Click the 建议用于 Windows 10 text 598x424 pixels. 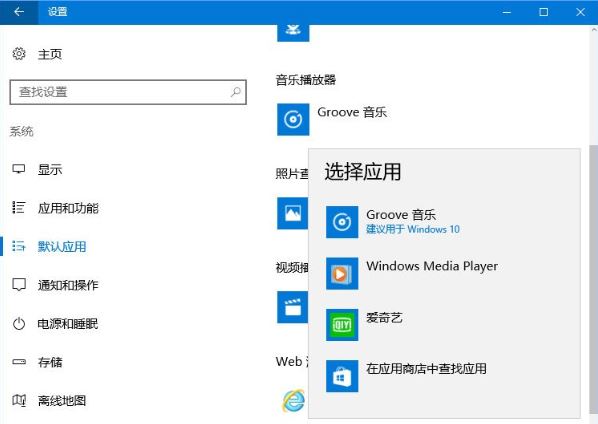[413, 229]
